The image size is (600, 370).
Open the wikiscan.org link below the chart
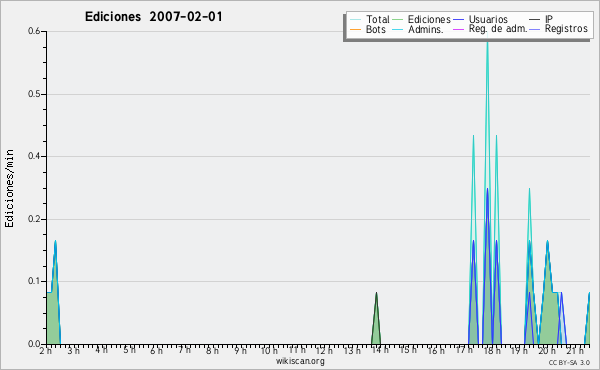300,361
